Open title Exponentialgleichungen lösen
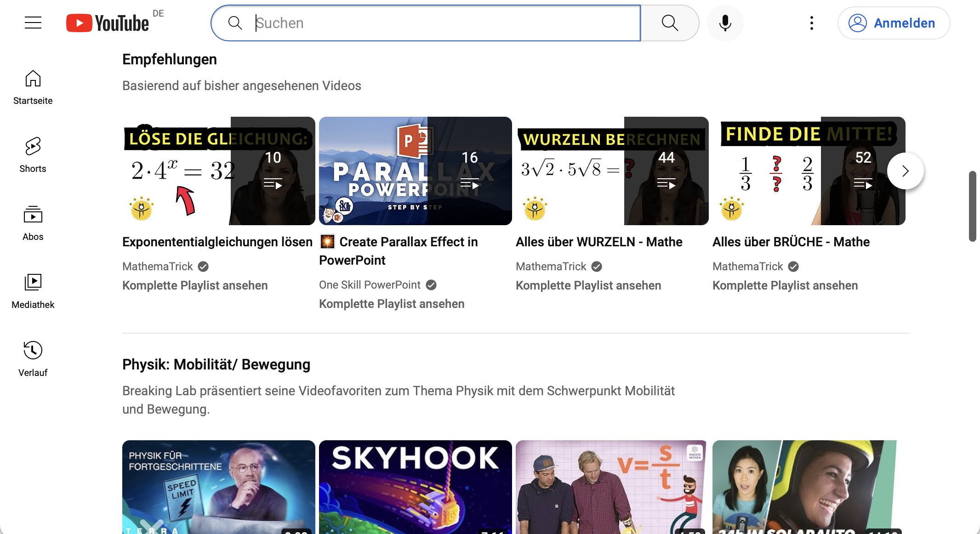 [217, 242]
